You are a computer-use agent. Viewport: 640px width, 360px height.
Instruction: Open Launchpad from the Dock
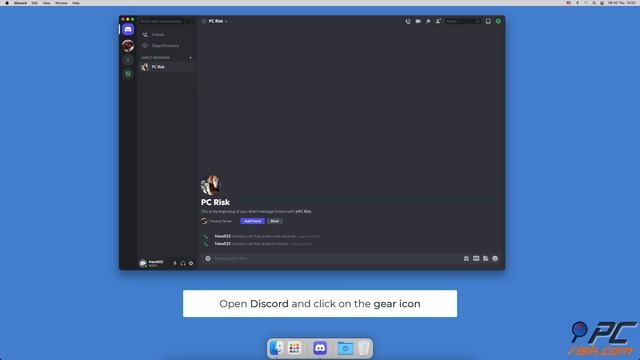(295, 348)
